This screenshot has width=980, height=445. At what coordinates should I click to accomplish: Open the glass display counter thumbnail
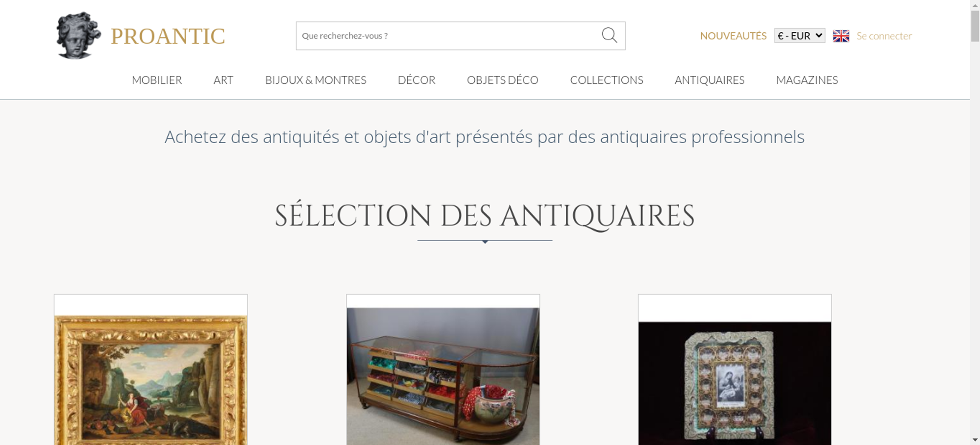(443, 376)
